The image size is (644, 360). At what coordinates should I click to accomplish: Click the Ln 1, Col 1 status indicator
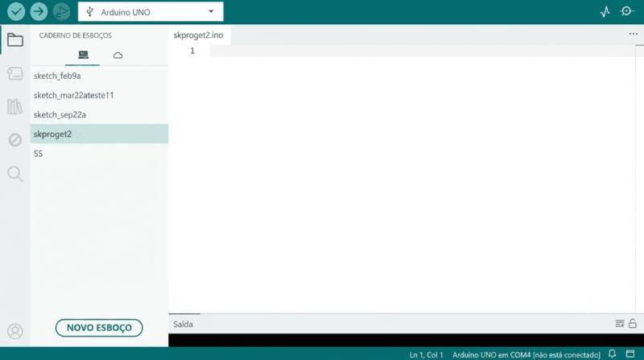pyautogui.click(x=427, y=354)
